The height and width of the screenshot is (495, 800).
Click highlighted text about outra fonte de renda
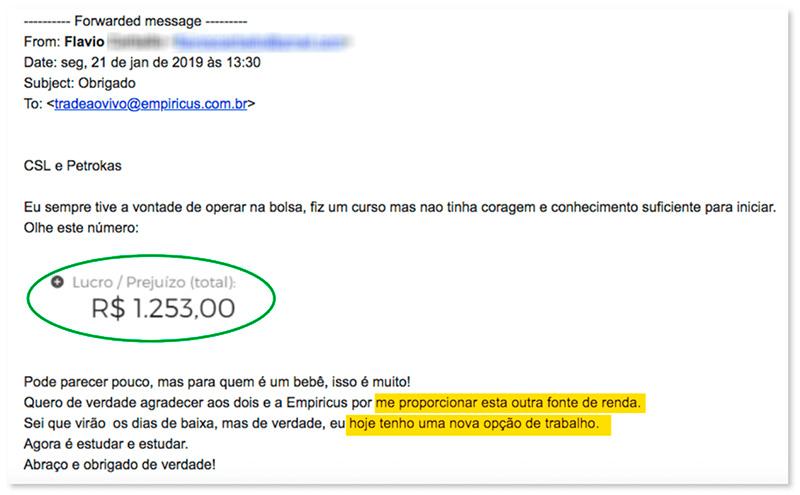tap(508, 403)
